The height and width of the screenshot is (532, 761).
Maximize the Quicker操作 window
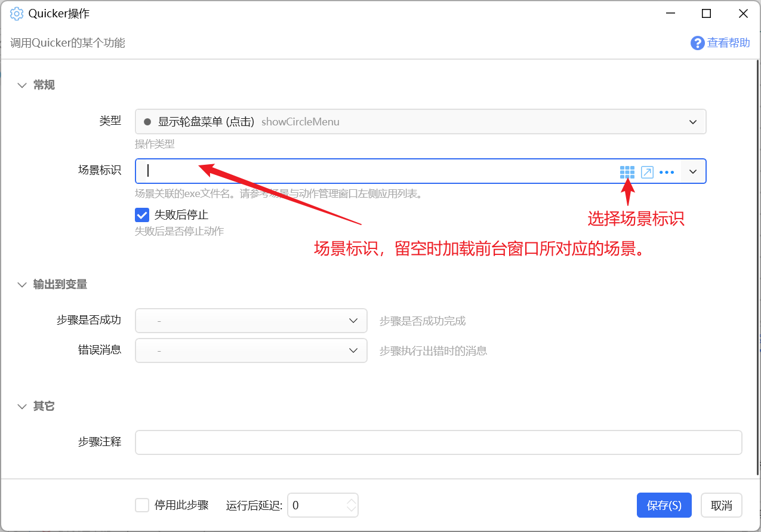(706, 13)
